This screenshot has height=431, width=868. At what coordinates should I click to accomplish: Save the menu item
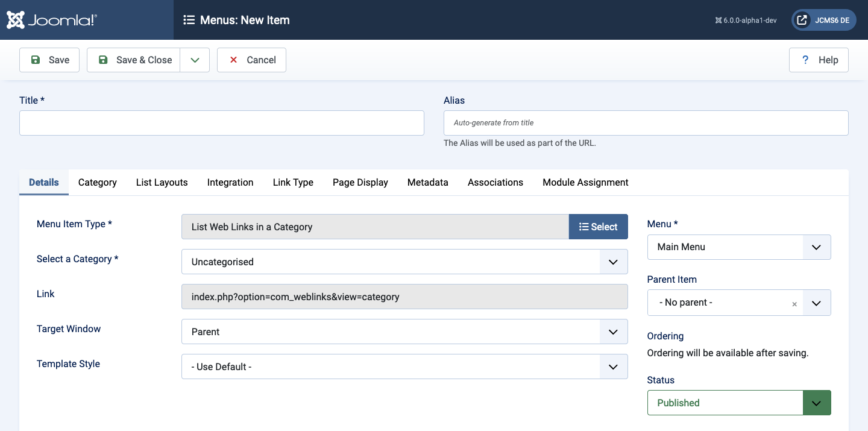[x=49, y=60]
